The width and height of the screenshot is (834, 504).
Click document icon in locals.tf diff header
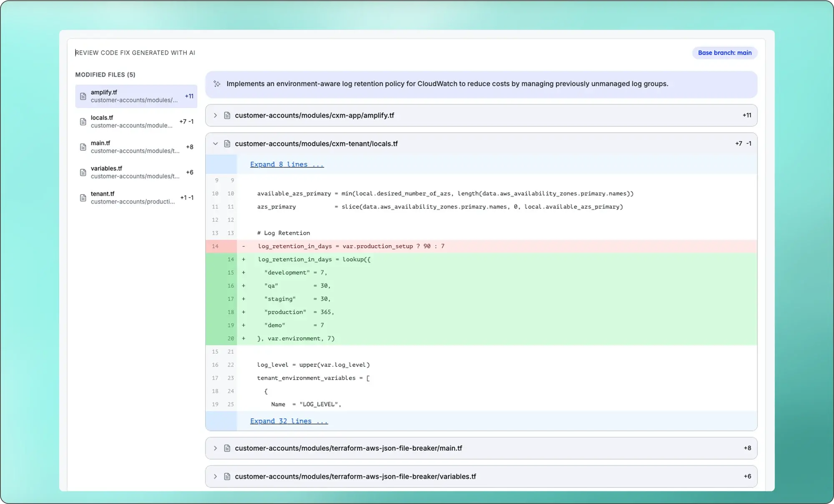pos(227,144)
